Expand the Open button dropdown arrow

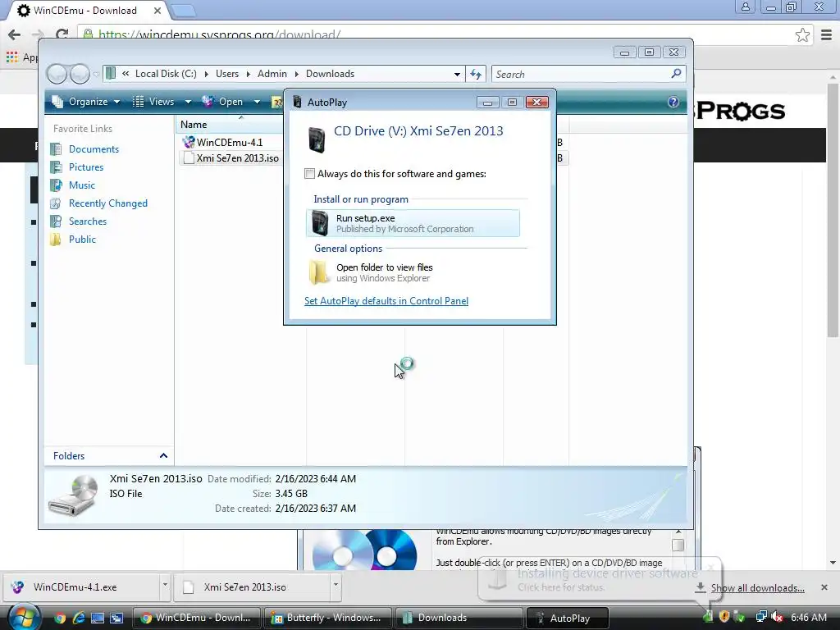(257, 102)
